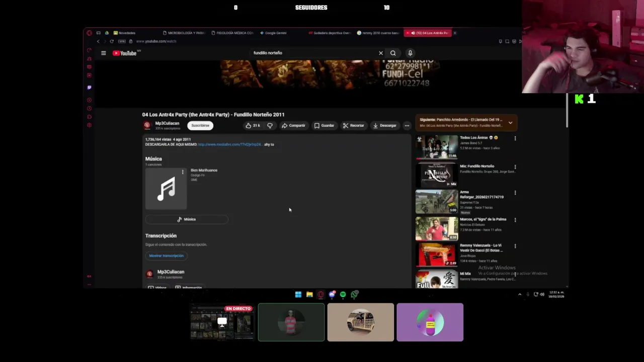Open Spotify from the taskbar
This screenshot has width=644, height=362.
click(x=343, y=295)
